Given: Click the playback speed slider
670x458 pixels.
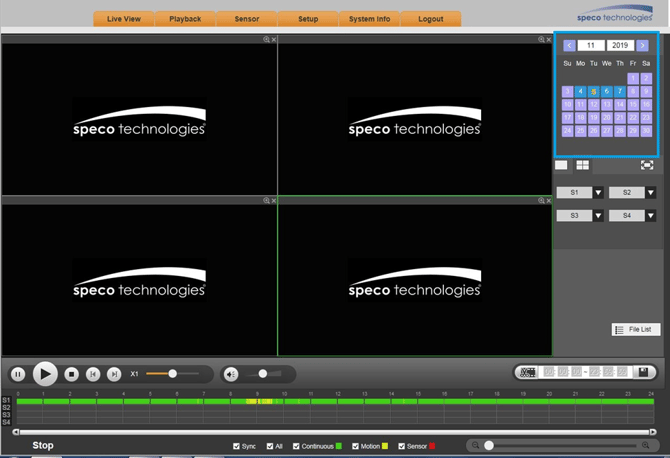Looking at the screenshot, I should tap(172, 374).
